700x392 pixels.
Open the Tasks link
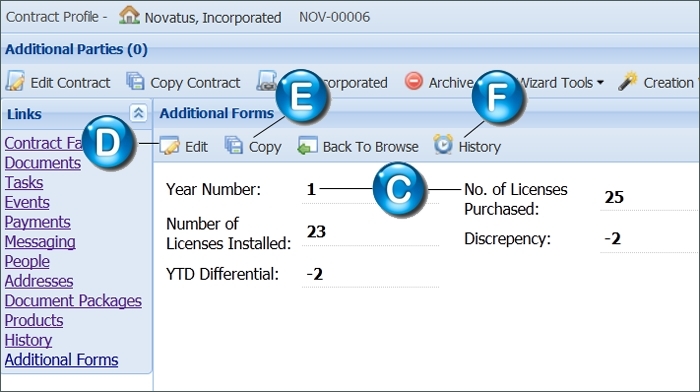pos(24,183)
